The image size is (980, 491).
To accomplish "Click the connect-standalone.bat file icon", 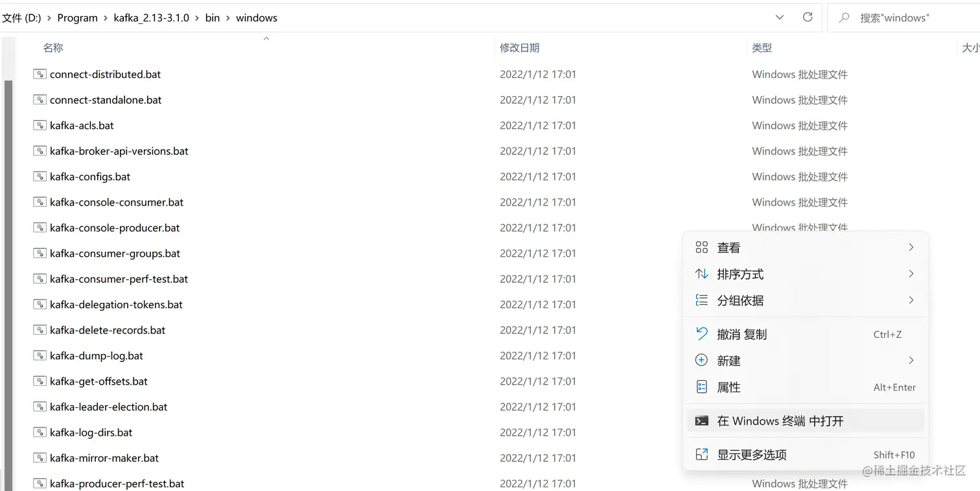I will (x=40, y=100).
